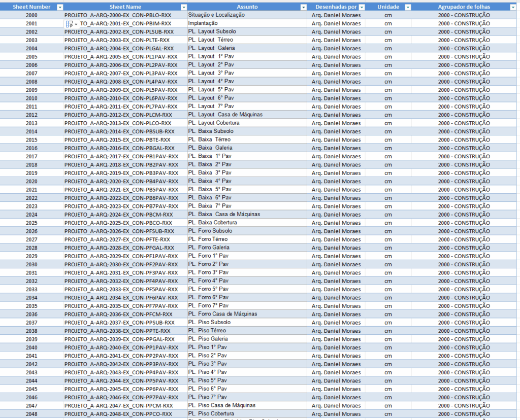Select cell PROJETO_A-ARQ-2036-EX_CON-PFCM-RXX

[125, 314]
